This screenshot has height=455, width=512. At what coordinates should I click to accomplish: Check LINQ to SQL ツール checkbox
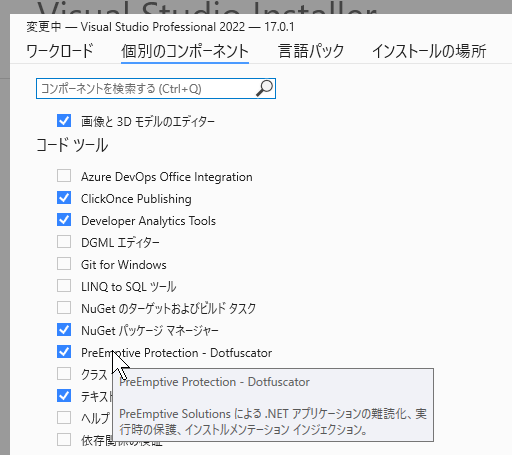(64, 286)
